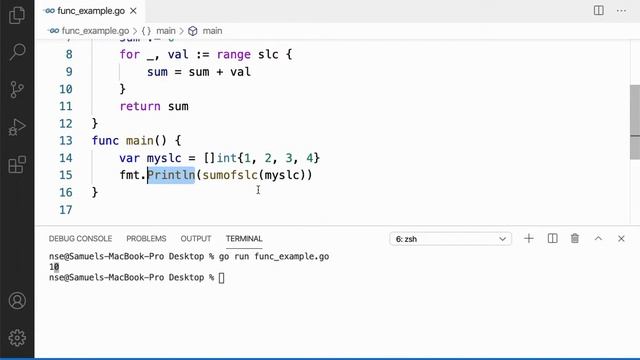Click the terminal prompt input line
The height and width of the screenshot is (360, 640).
[137, 278]
